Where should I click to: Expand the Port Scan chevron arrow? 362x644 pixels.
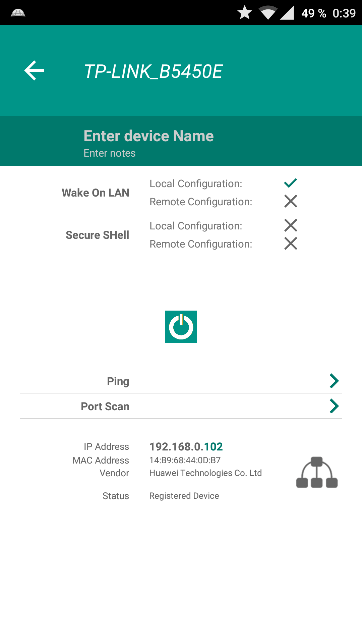(x=334, y=406)
